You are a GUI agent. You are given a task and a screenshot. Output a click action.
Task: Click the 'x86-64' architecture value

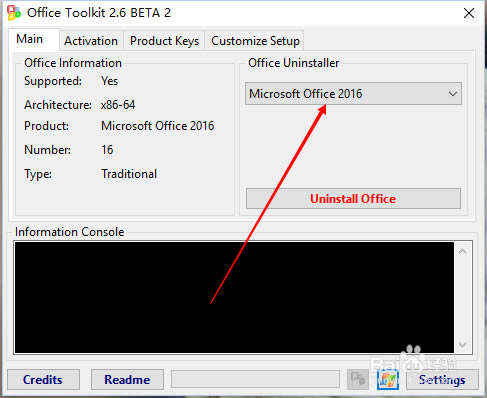118,105
